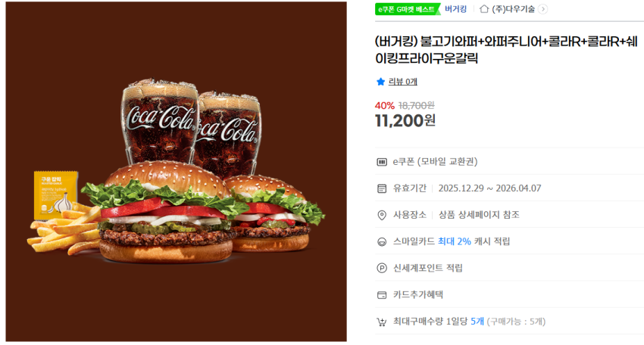Click the location pin icon by 사용장소
Screen dimensions: 644x345
coord(382,215)
